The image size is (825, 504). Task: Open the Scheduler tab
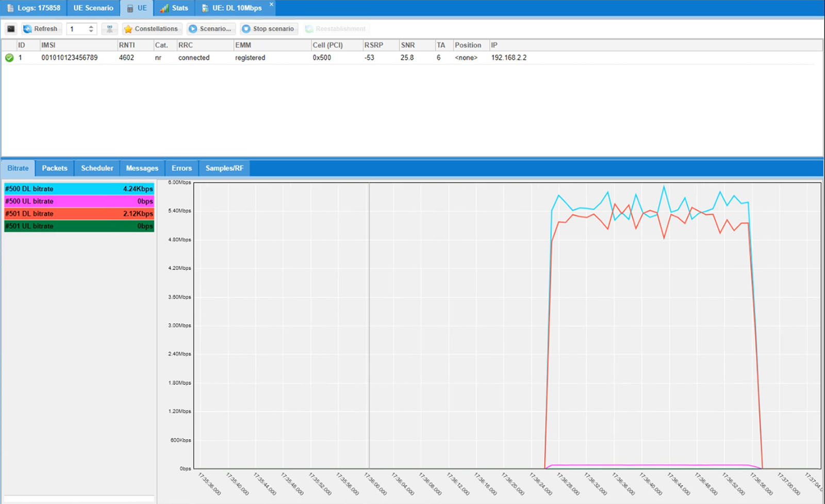[97, 168]
